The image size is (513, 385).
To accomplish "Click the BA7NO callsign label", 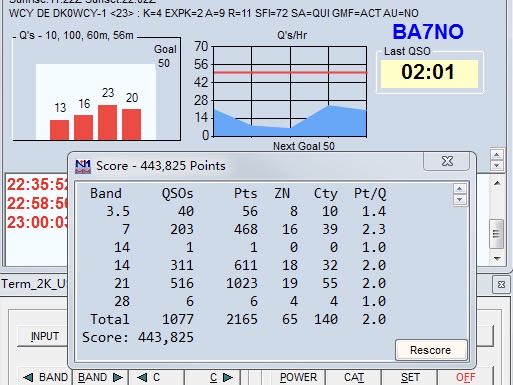I will point(428,32).
